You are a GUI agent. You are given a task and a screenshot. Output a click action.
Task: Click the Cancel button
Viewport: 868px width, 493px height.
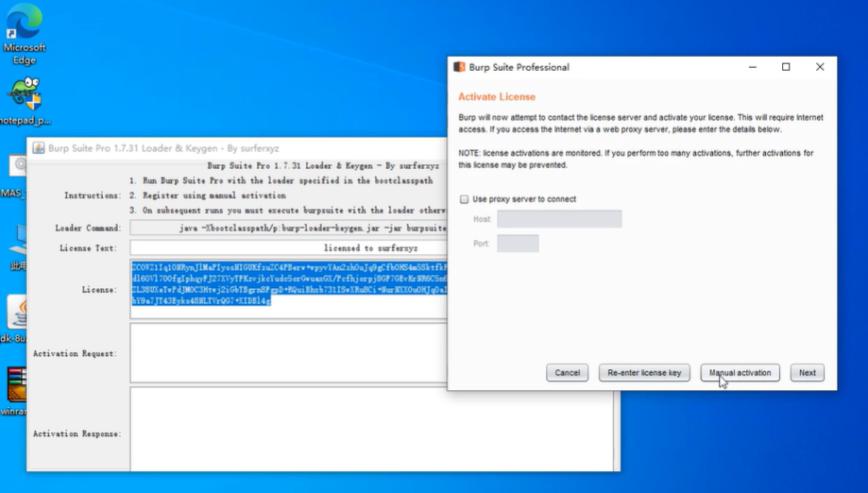[x=568, y=373]
